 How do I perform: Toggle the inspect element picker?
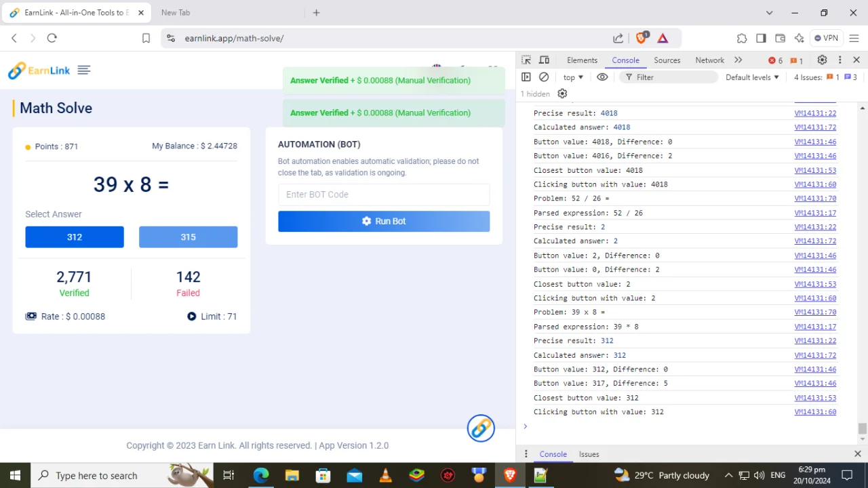pos(526,60)
